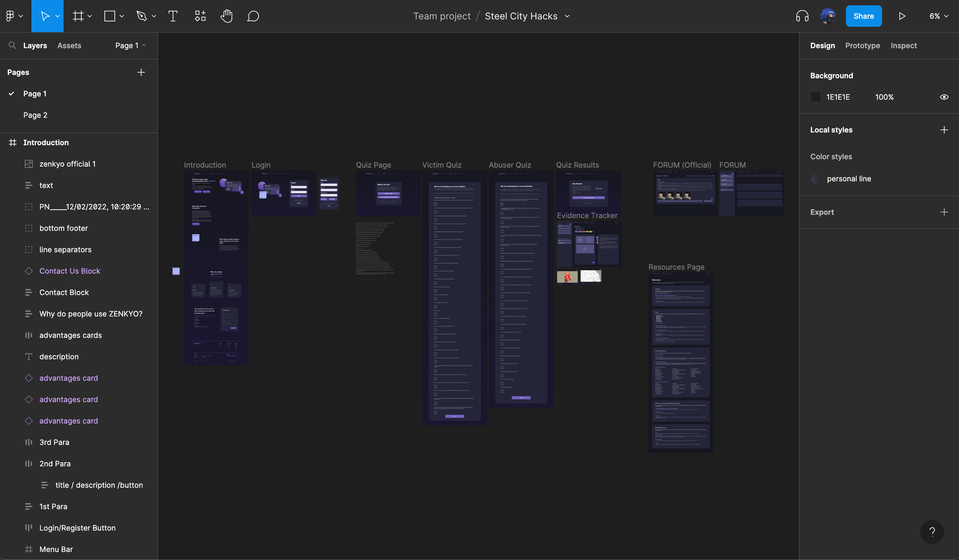Open the Figma main menu
Image resolution: width=959 pixels, height=560 pixels.
[14, 16]
